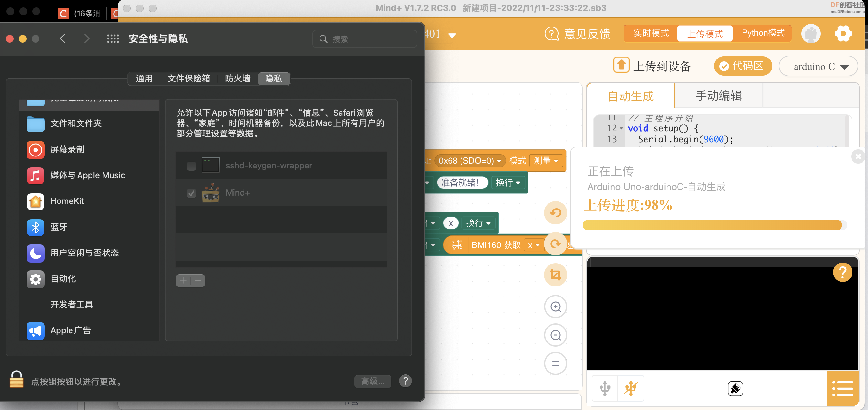The height and width of the screenshot is (410, 868).
Task: Open the Mind+ settings gear
Action: click(843, 34)
